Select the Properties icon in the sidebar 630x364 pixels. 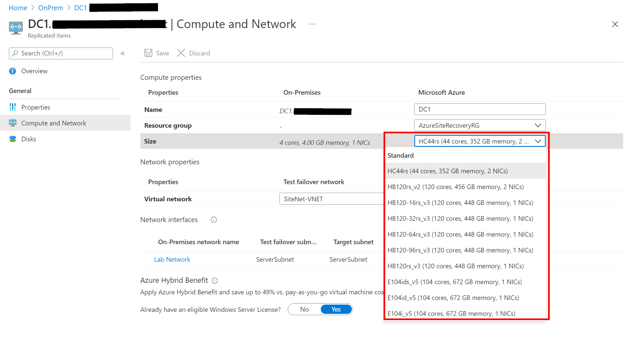(x=13, y=107)
